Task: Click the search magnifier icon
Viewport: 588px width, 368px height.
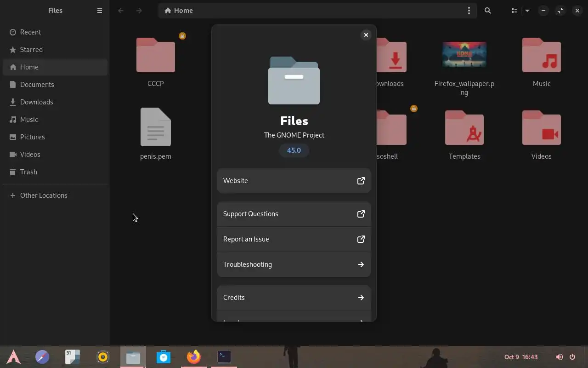Action: (x=488, y=11)
